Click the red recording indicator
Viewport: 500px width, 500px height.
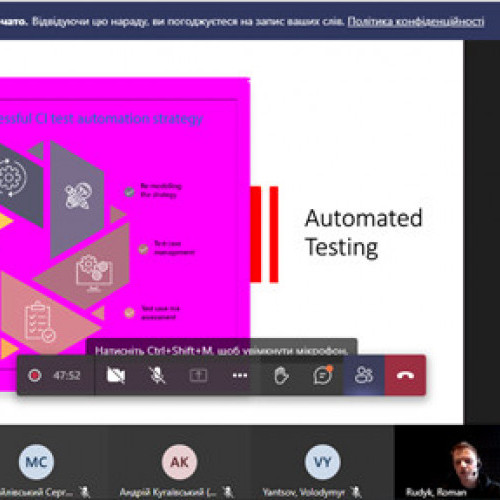point(35,376)
